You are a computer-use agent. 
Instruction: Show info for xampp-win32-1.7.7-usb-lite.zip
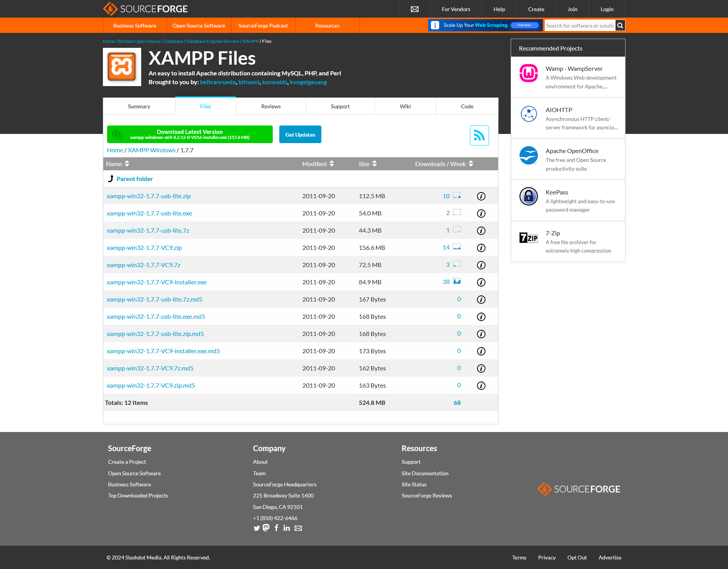[481, 196]
